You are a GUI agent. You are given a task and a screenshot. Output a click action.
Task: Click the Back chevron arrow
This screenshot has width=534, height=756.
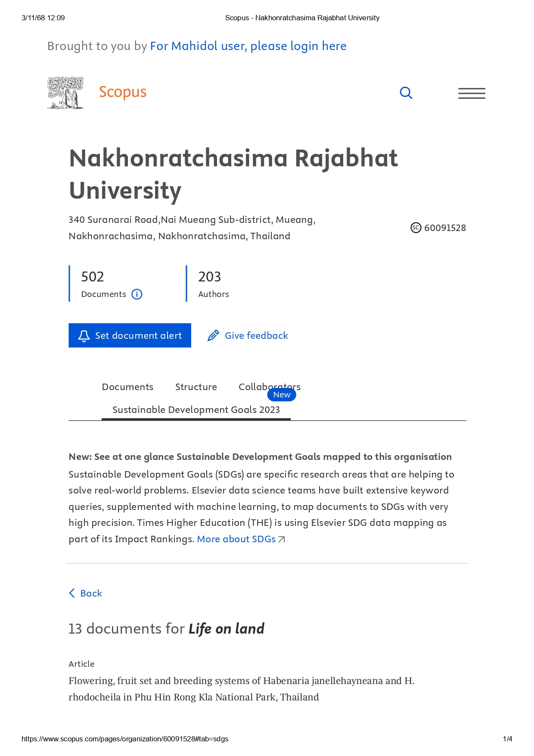72,593
